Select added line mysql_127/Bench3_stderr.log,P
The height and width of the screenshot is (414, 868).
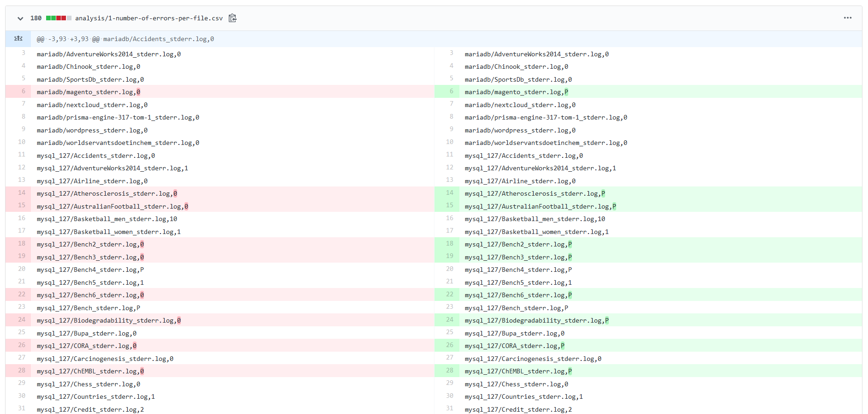coord(518,258)
